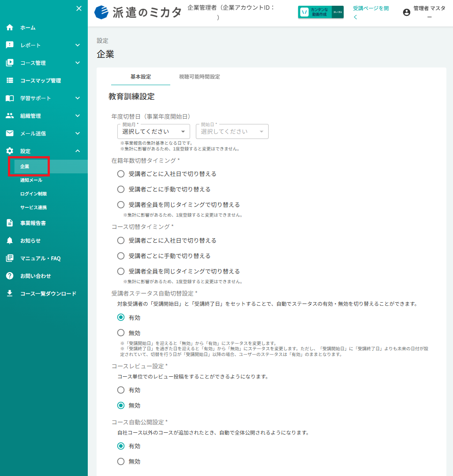This screenshot has height=476, width=453.
Task: Open お問い合わせ in the sidebar
Action: (36, 276)
